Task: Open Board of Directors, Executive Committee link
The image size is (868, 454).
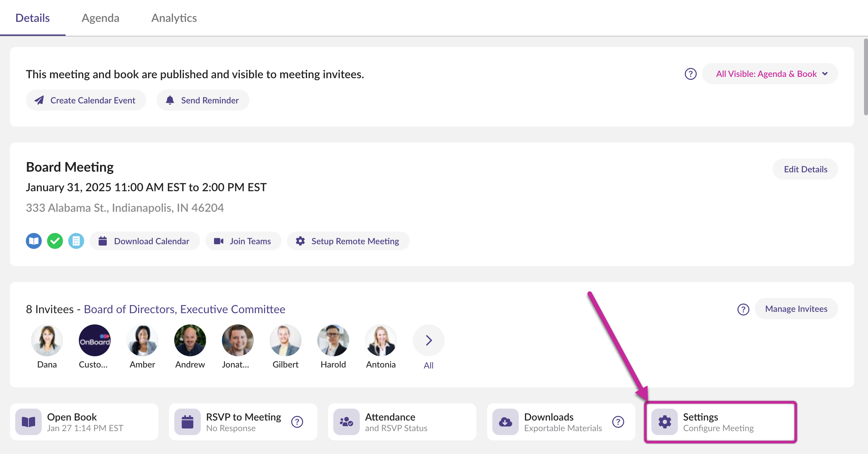Action: (x=184, y=309)
